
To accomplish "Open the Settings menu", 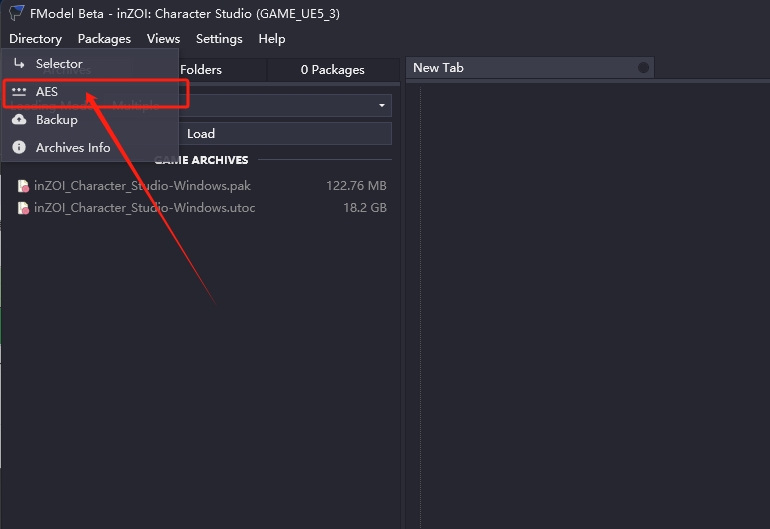I will [x=219, y=39].
